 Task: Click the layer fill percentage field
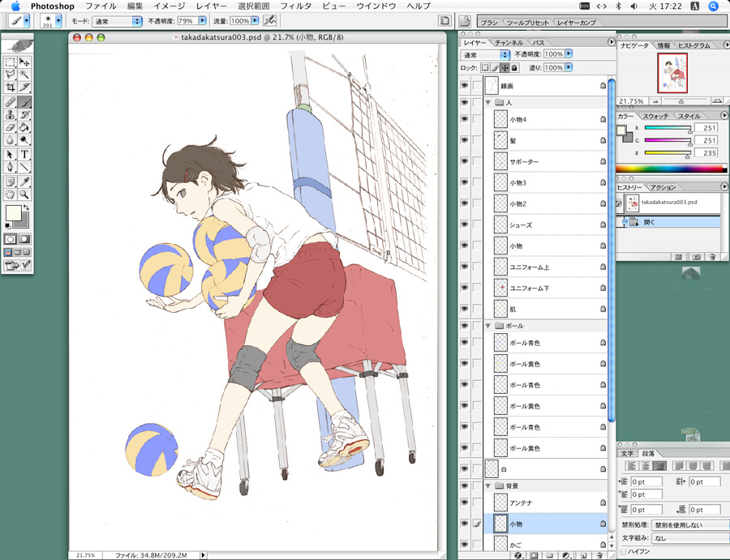(553, 67)
